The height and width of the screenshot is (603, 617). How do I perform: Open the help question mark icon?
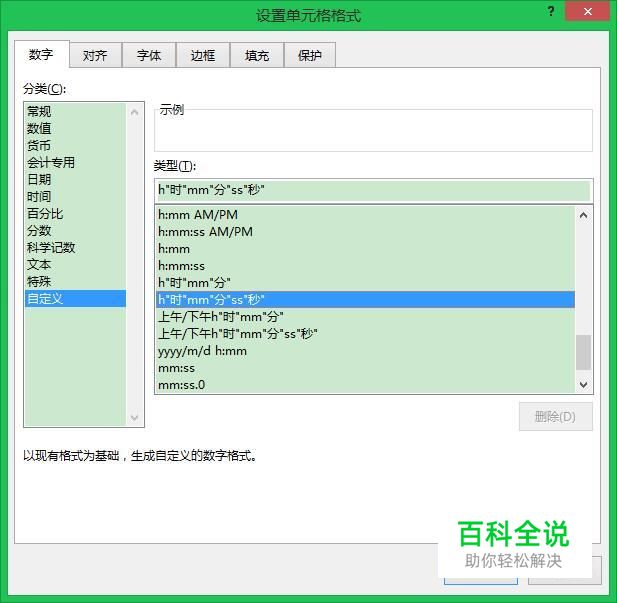tap(551, 11)
